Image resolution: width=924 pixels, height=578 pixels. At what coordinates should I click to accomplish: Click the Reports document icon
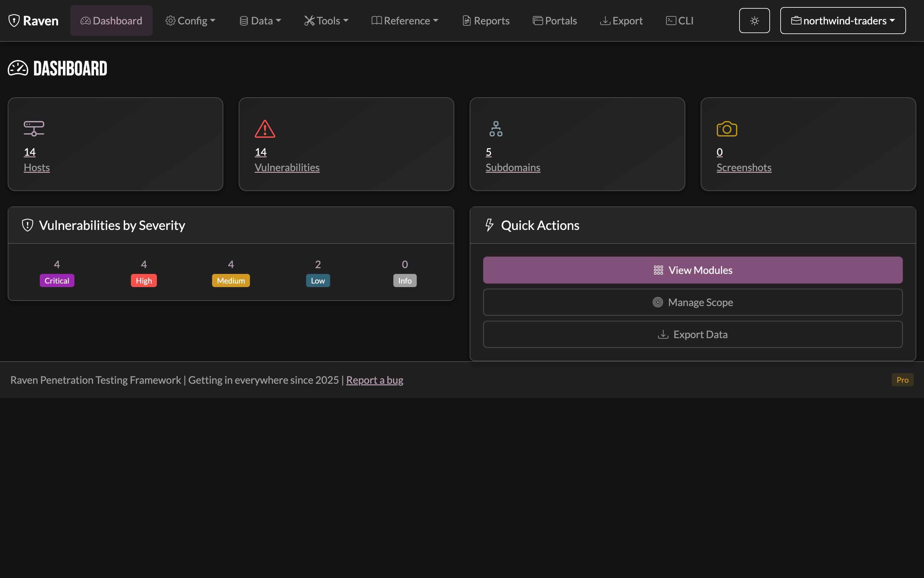pos(466,21)
